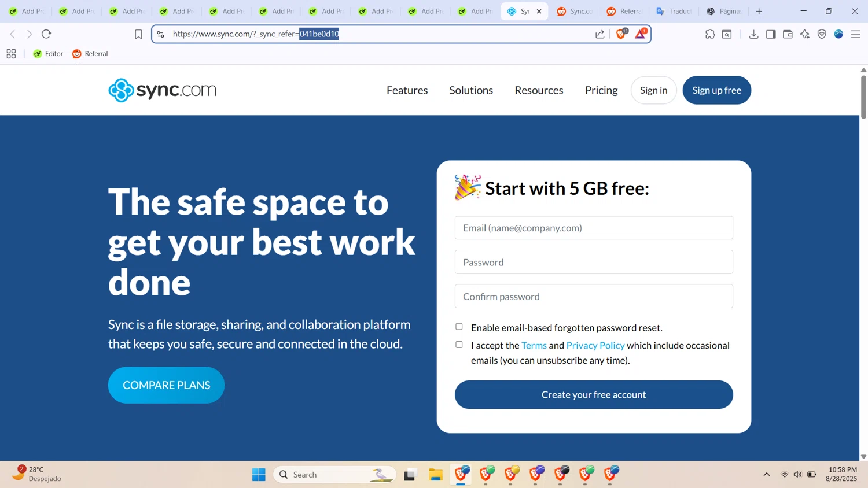The height and width of the screenshot is (488, 868).
Task: Open Brave Shields lion icon
Action: point(621,34)
